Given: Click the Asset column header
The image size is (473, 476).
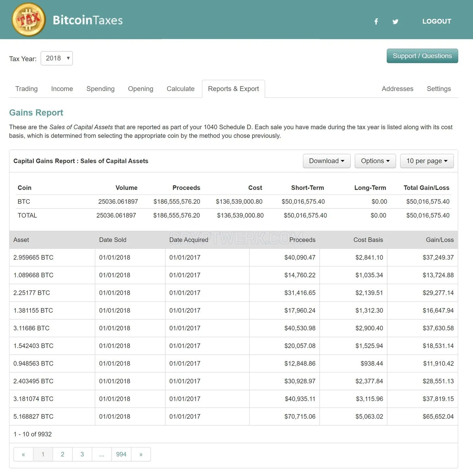Looking at the screenshot, I should tap(21, 240).
